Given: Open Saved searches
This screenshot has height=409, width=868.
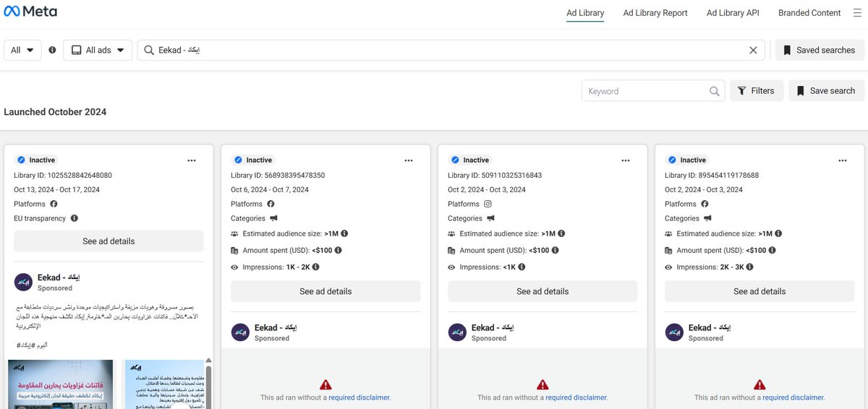Looking at the screenshot, I should click(x=818, y=50).
